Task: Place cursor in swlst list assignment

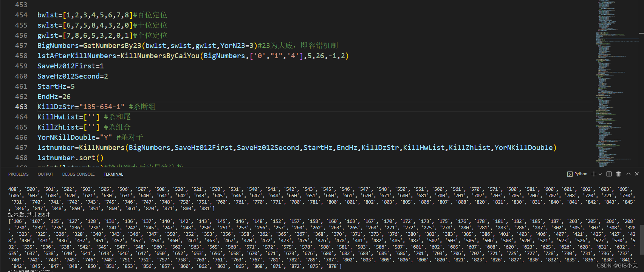Action: click(85, 25)
